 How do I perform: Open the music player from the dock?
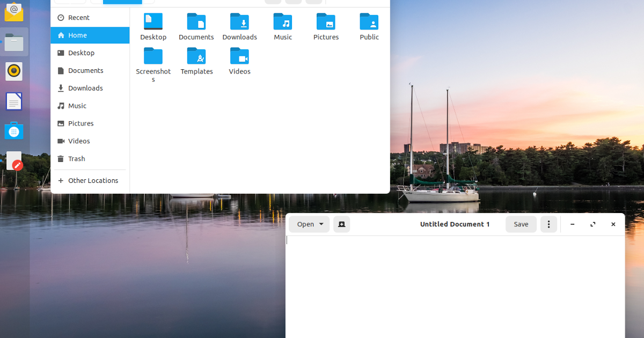pos(13,71)
